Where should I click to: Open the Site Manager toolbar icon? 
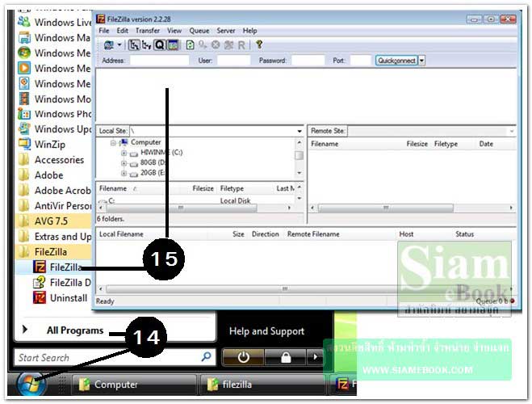109,44
